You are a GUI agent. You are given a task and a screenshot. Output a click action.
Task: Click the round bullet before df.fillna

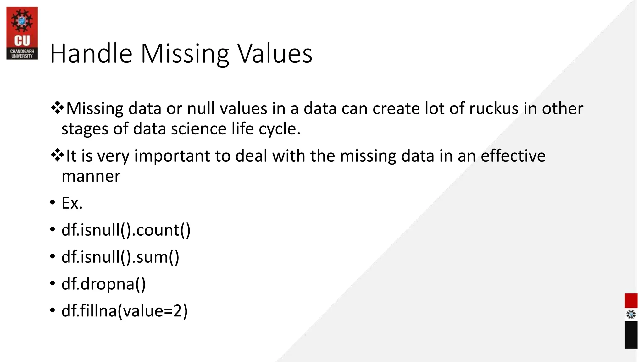point(52,310)
